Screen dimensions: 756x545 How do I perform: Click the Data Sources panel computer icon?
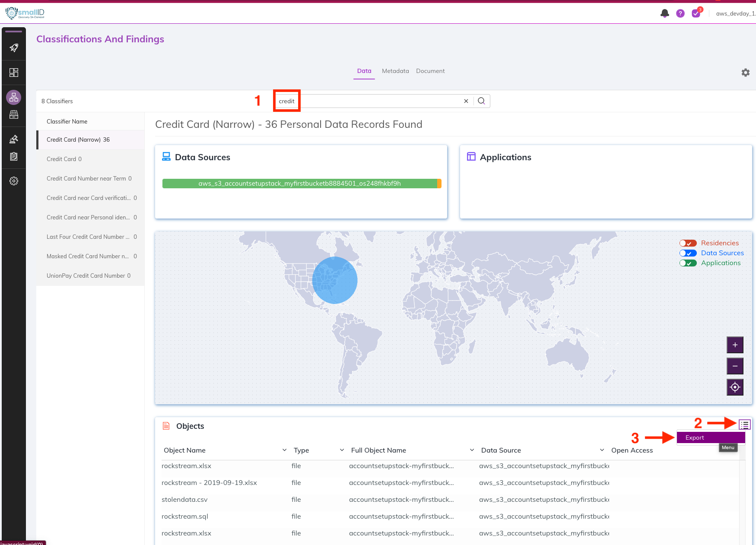(x=166, y=157)
